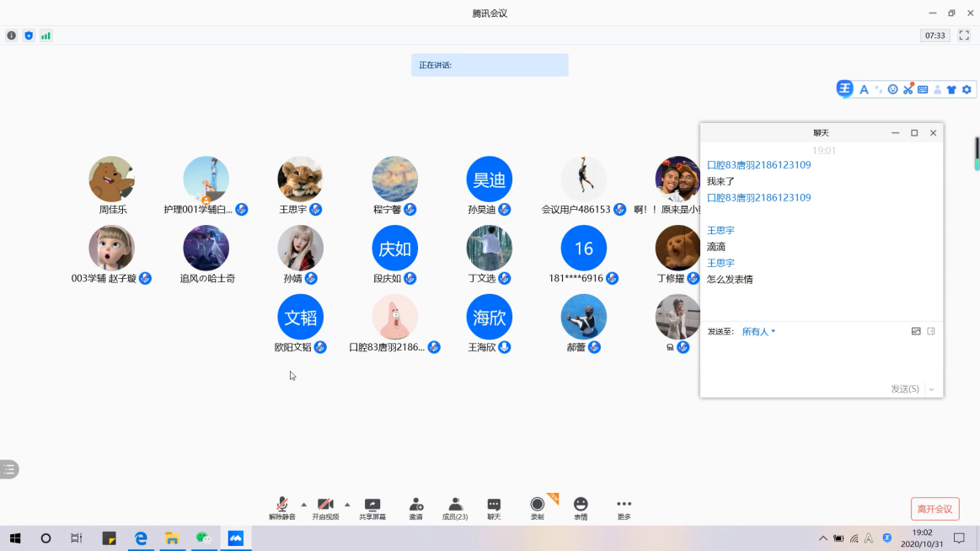Open WeChat from taskbar
The image size is (980, 551).
204,538
